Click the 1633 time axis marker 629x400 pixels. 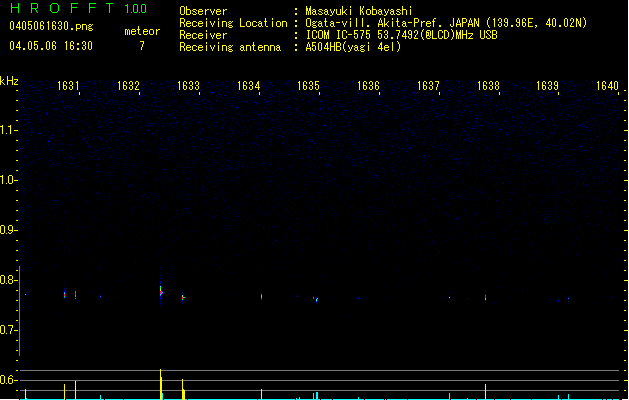click(x=188, y=86)
